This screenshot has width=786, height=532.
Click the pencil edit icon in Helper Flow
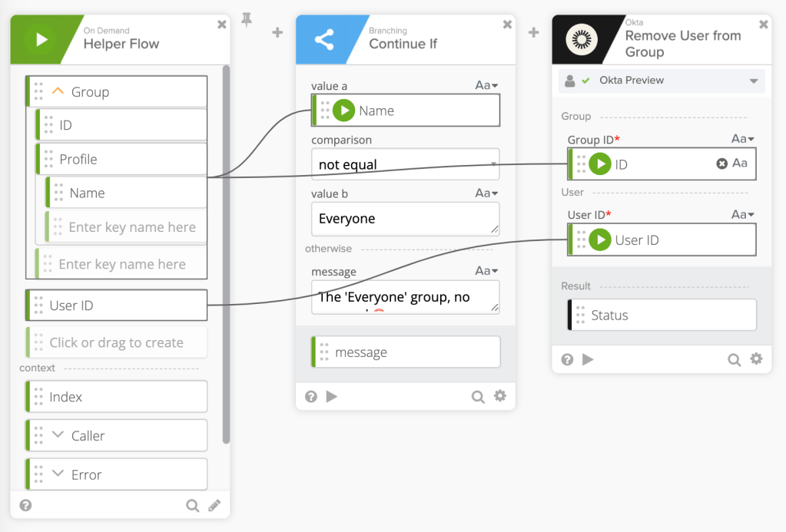point(214,505)
